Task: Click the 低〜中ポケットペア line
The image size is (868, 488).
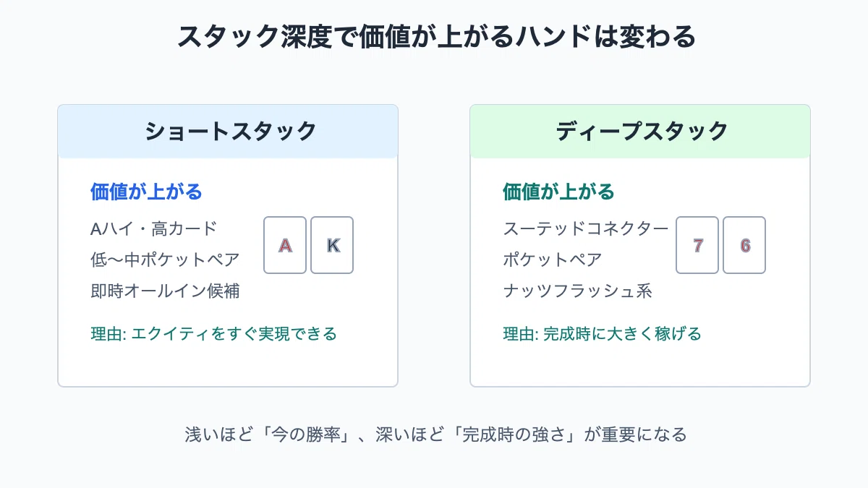Action: (x=165, y=260)
